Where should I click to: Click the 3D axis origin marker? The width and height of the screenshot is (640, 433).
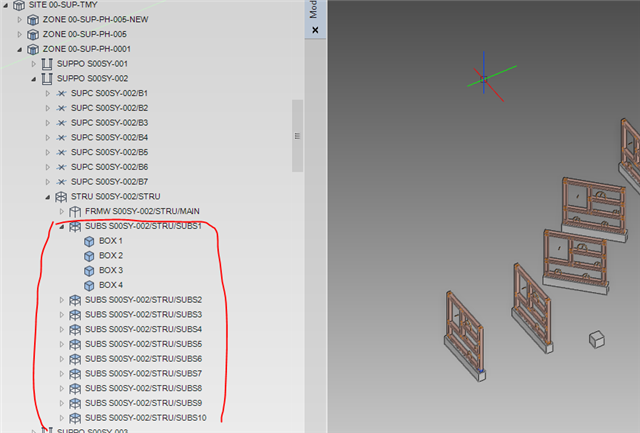pos(484,80)
